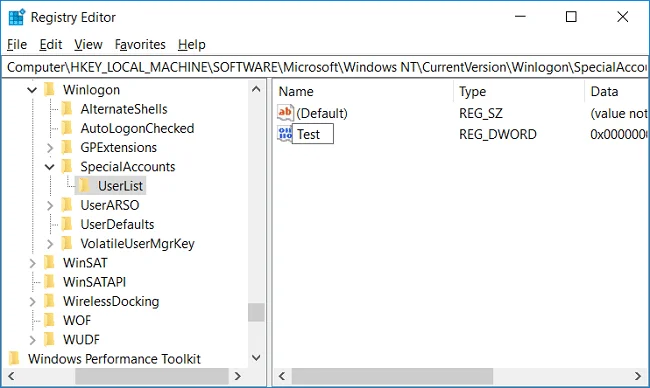Click the AlternateShells folder icon
This screenshot has height=388, width=650.
[x=67, y=109]
